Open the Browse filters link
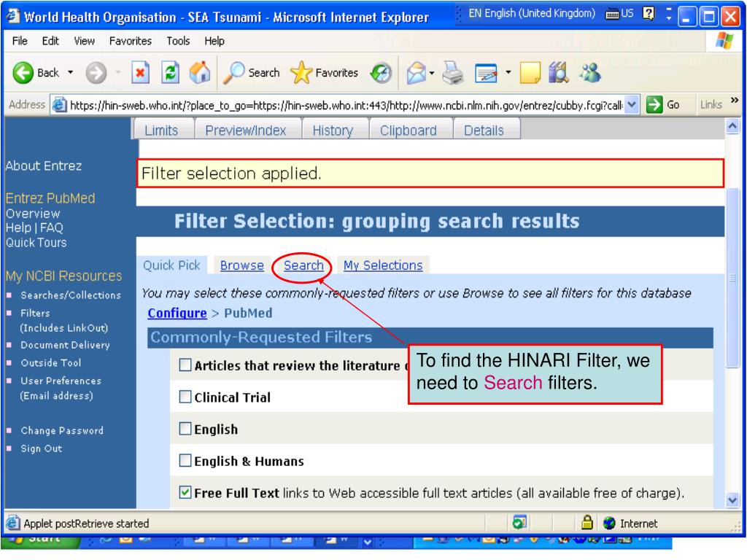This screenshot has height=560, width=747. (x=242, y=265)
